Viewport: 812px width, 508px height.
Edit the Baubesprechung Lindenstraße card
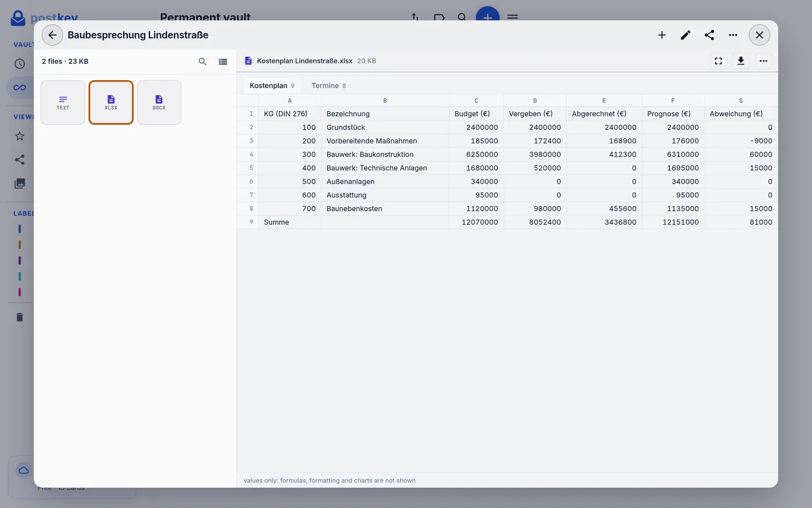tap(686, 35)
